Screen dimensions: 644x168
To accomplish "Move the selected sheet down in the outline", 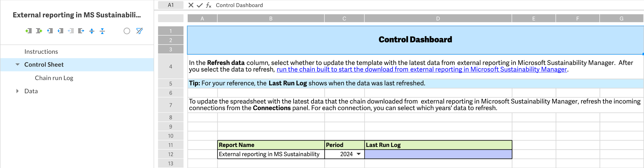I will click(x=60, y=31).
